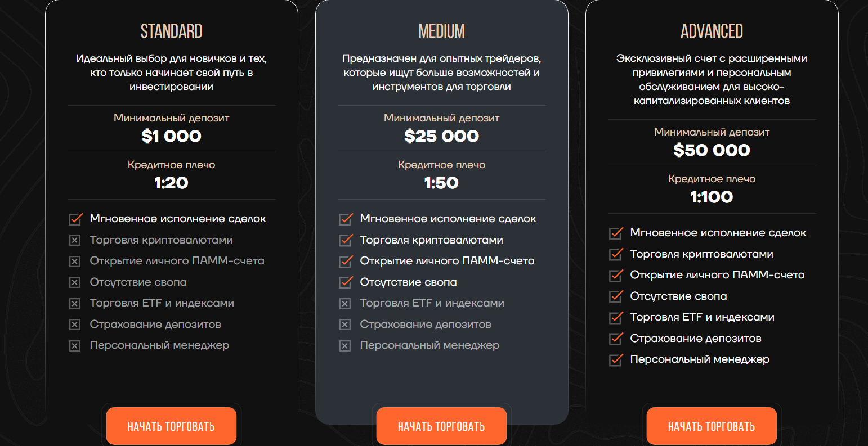868x446 pixels.
Task: Click Advanced plan's Персональный менеджер checkmark
Action: tap(616, 359)
